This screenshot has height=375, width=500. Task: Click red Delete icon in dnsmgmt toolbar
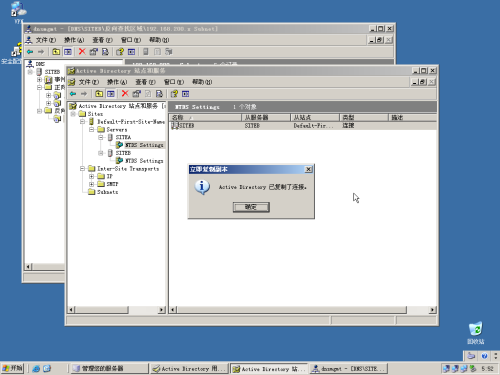[x=82, y=51]
